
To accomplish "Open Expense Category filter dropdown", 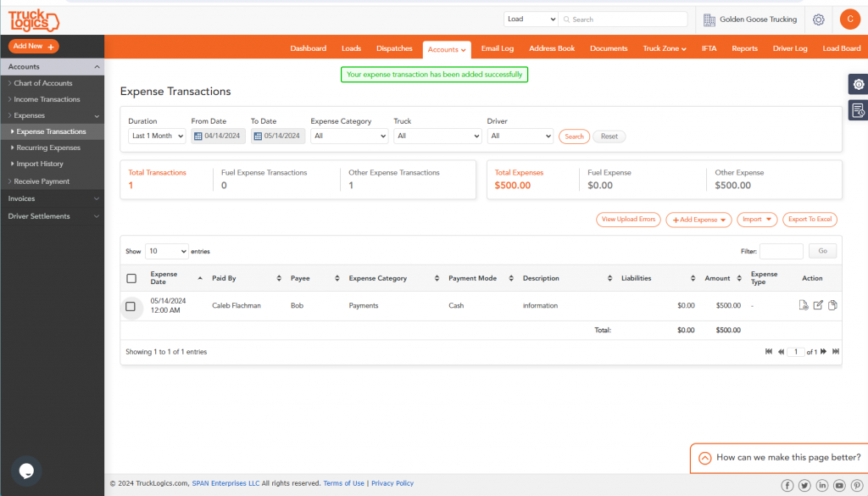I will click(348, 136).
